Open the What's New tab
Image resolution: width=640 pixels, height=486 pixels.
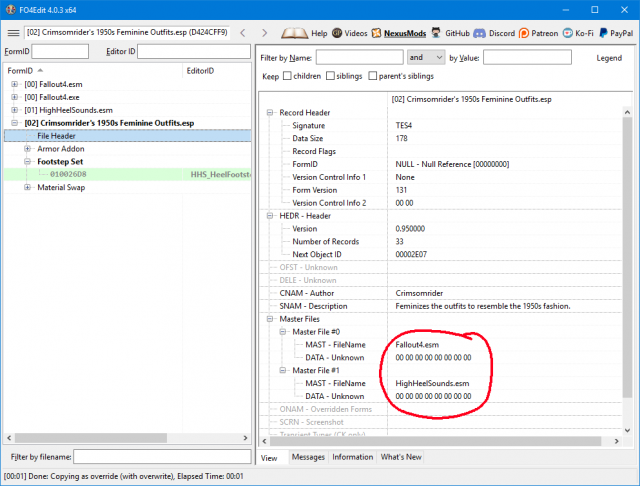(401, 457)
